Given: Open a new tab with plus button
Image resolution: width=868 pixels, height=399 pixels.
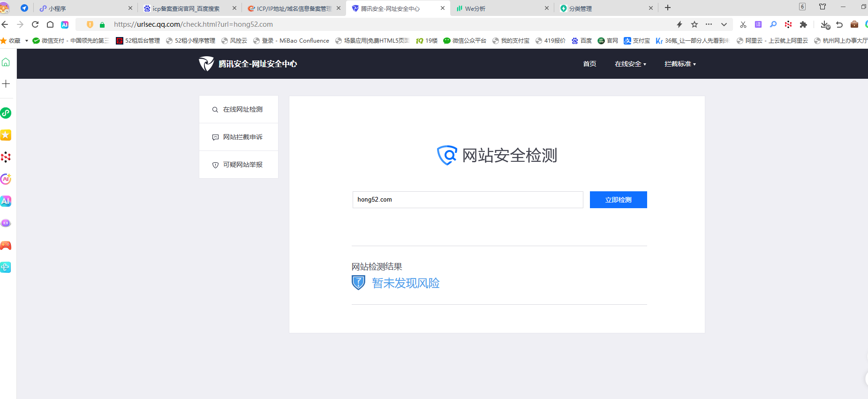Looking at the screenshot, I should click(x=668, y=8).
